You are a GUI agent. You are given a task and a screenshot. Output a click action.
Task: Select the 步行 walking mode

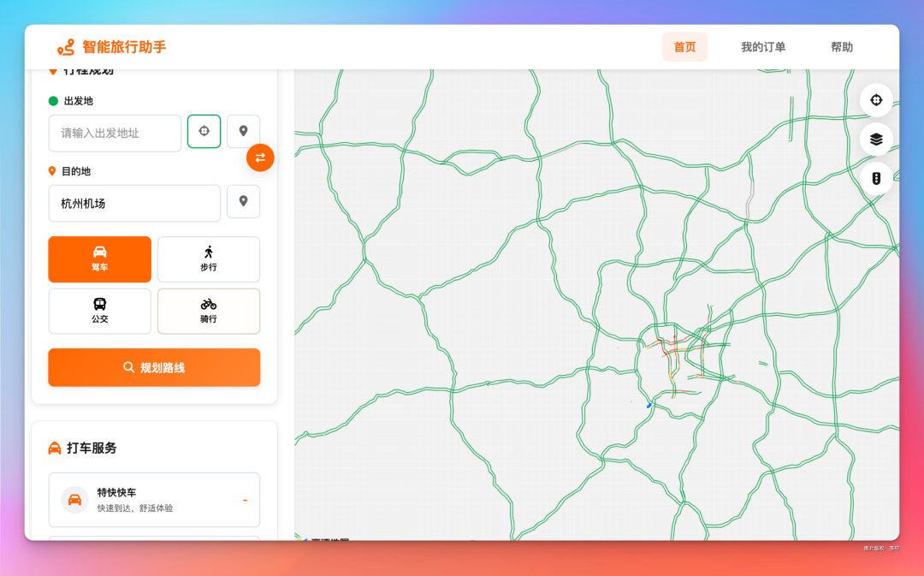click(x=209, y=259)
